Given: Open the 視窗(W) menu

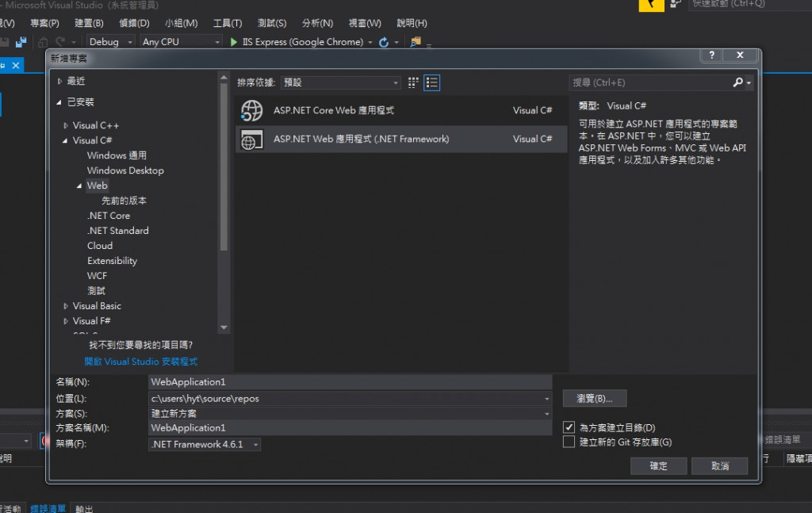Looking at the screenshot, I should [365, 23].
